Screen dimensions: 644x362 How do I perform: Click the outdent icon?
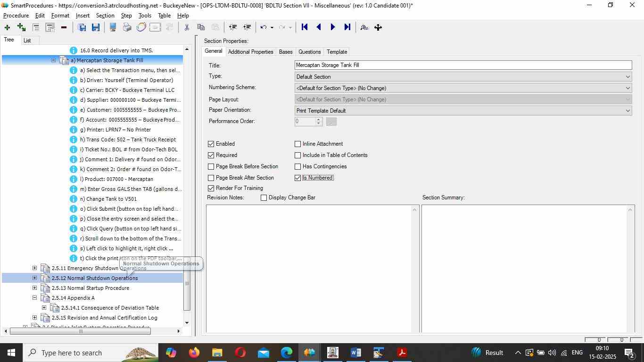232,27
